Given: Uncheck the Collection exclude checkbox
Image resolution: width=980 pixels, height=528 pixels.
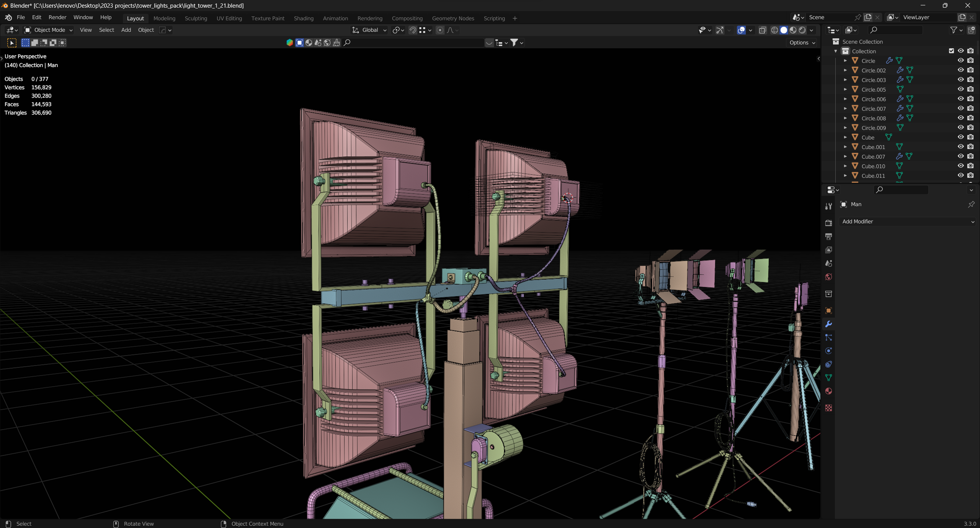Looking at the screenshot, I should [x=951, y=51].
